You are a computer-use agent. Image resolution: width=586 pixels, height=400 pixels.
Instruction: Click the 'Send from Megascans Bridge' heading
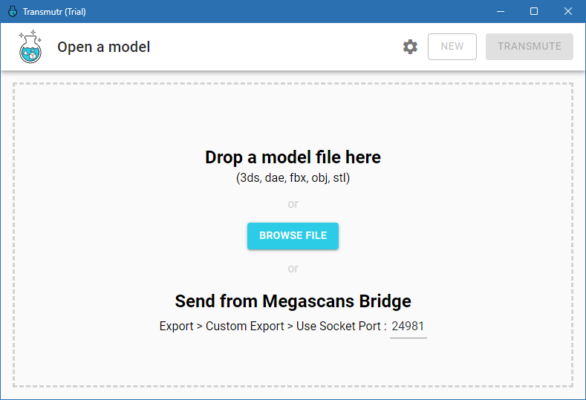(x=293, y=301)
